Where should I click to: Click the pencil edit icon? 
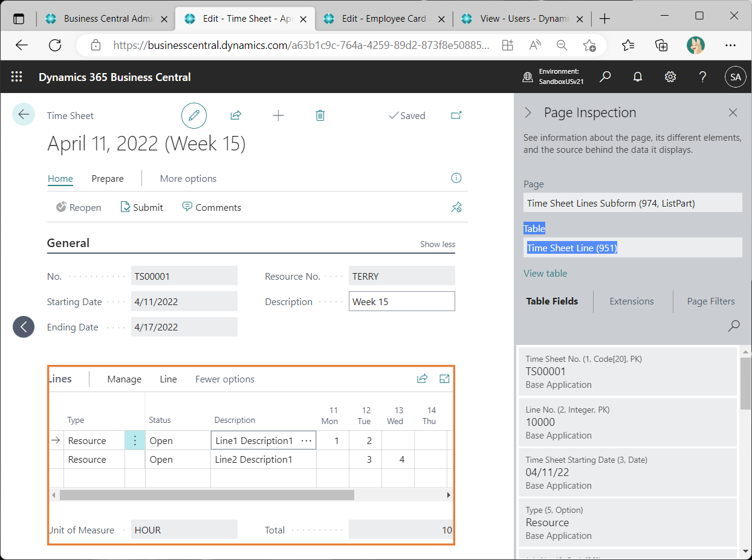[194, 115]
